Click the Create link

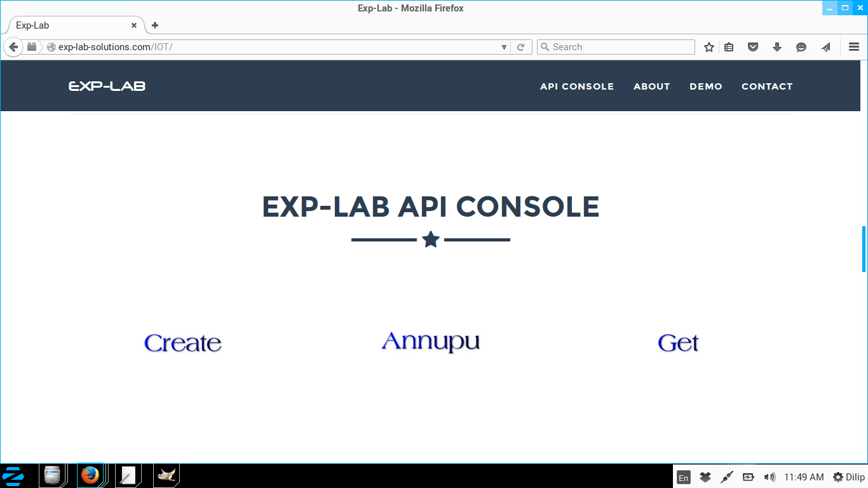point(182,342)
